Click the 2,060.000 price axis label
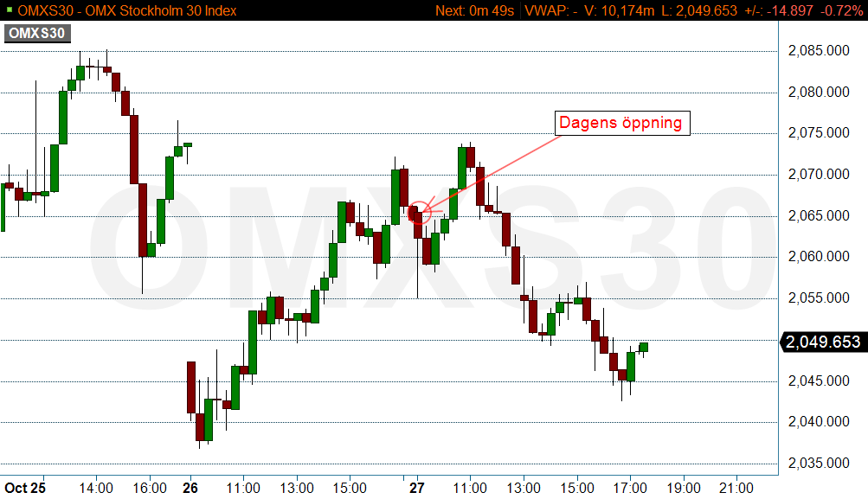 coord(819,257)
